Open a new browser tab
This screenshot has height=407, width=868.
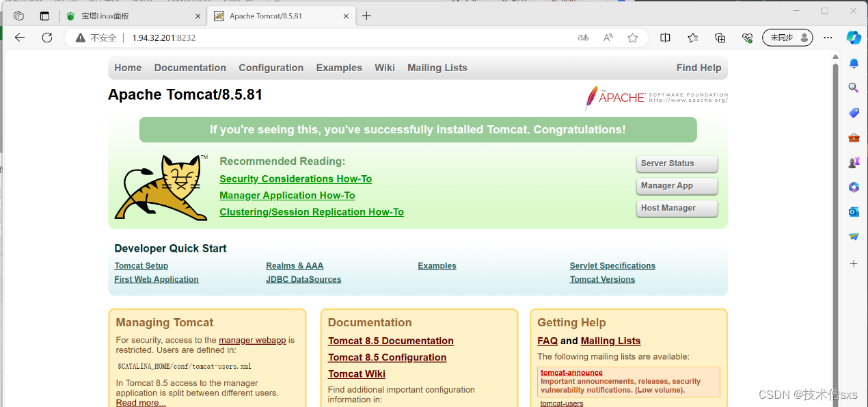point(366,16)
